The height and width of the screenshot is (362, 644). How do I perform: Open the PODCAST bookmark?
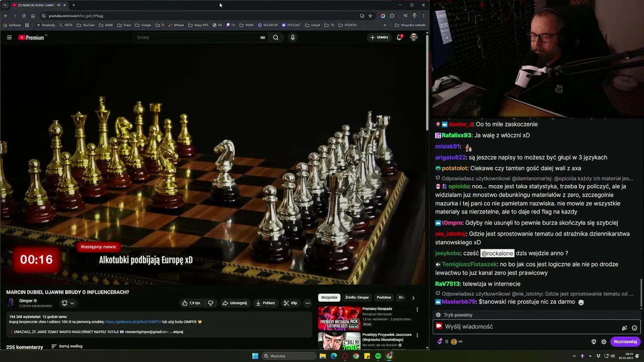[291, 25]
